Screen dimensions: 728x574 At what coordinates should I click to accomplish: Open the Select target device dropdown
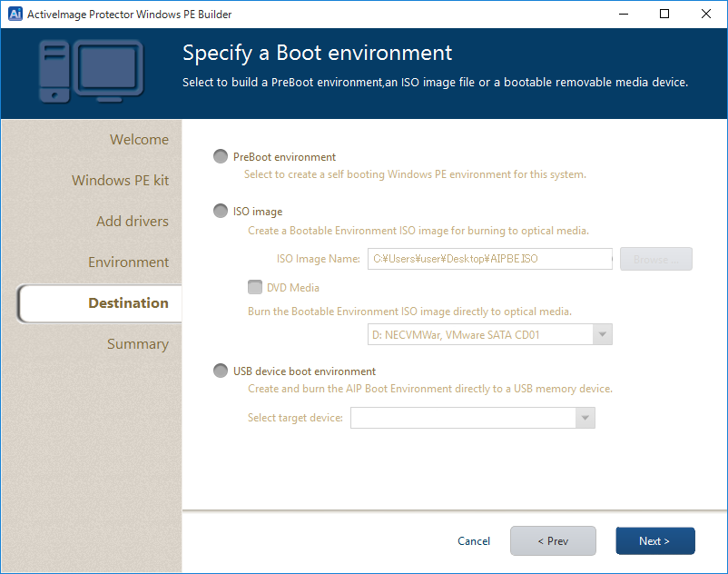coord(472,418)
